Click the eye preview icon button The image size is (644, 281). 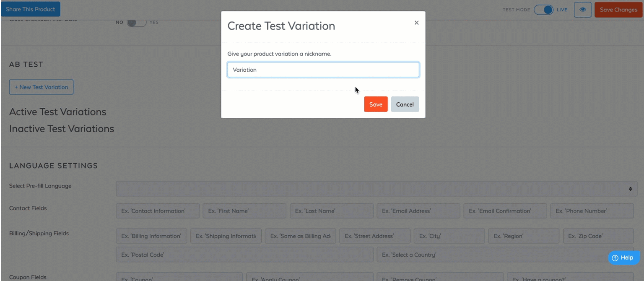(582, 10)
